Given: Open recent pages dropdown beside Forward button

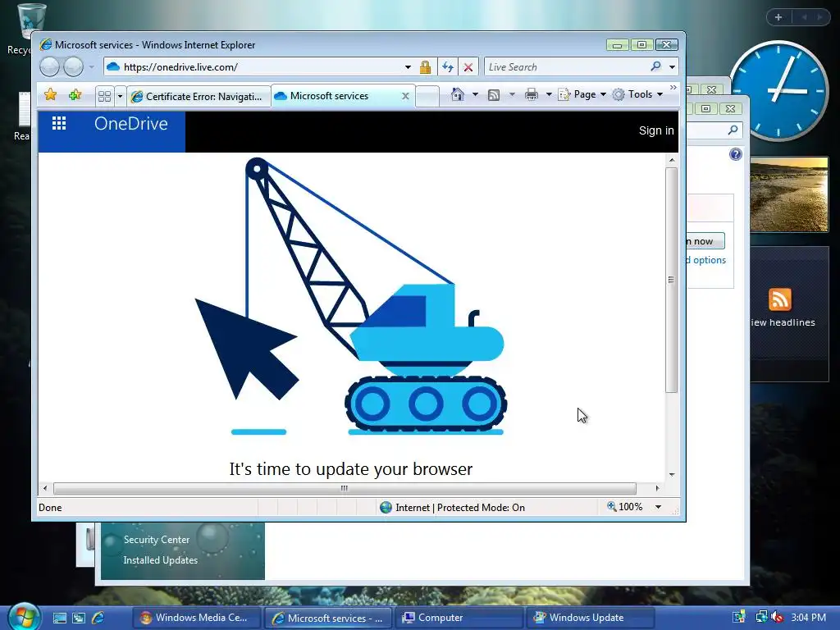Looking at the screenshot, I should pyautogui.click(x=92, y=67).
